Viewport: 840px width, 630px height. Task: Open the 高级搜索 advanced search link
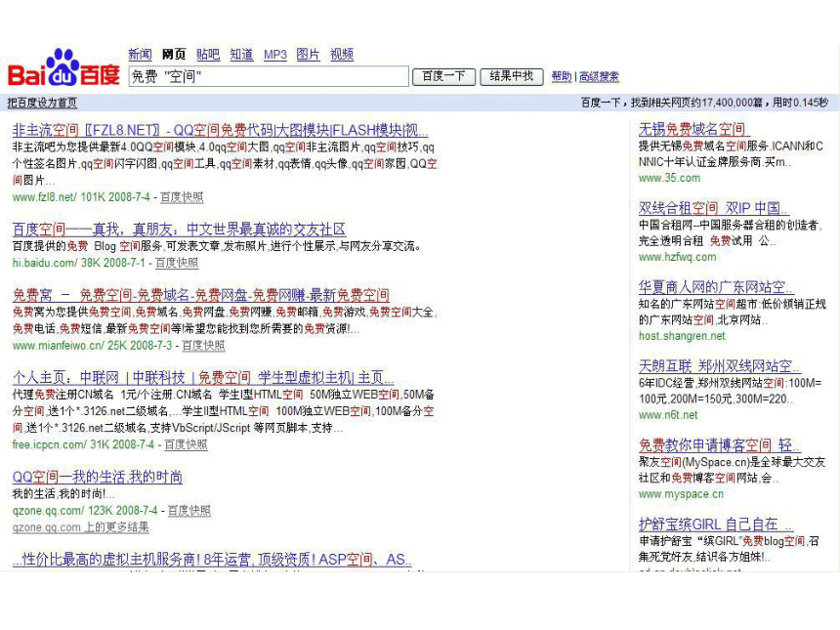click(x=599, y=76)
